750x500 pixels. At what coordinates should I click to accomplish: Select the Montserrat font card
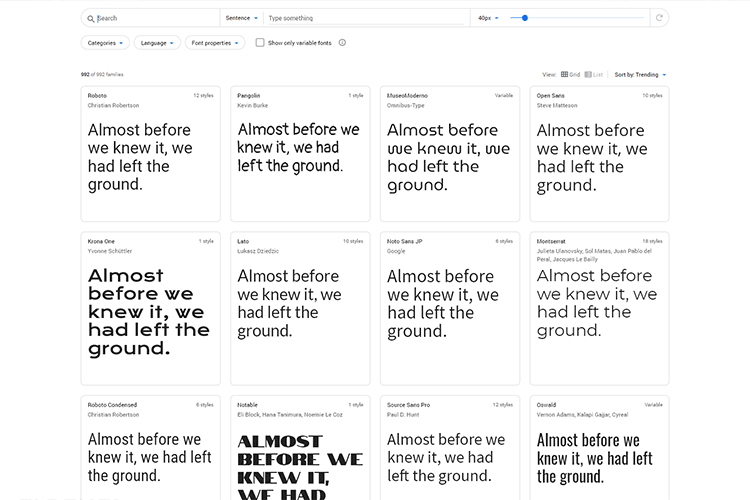click(599, 308)
